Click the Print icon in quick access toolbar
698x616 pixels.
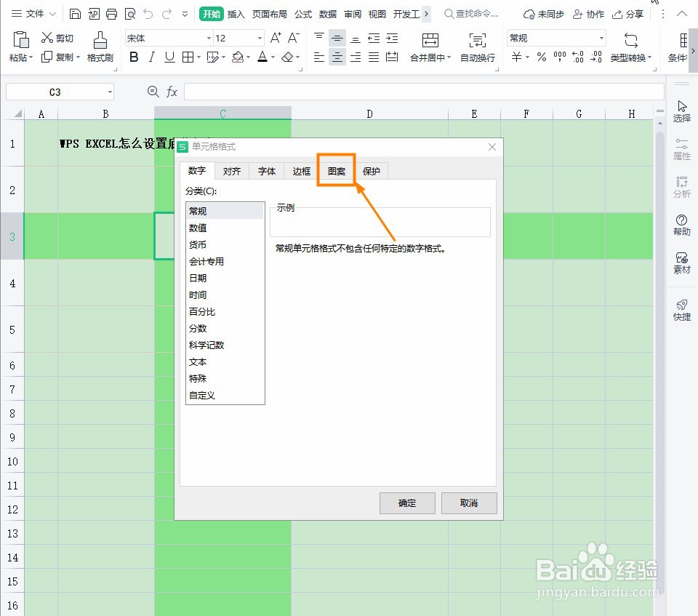click(x=111, y=13)
